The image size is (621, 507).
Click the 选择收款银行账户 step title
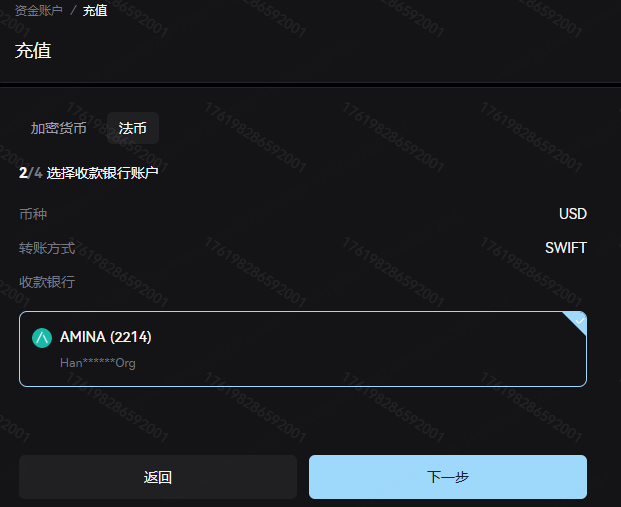[102, 173]
